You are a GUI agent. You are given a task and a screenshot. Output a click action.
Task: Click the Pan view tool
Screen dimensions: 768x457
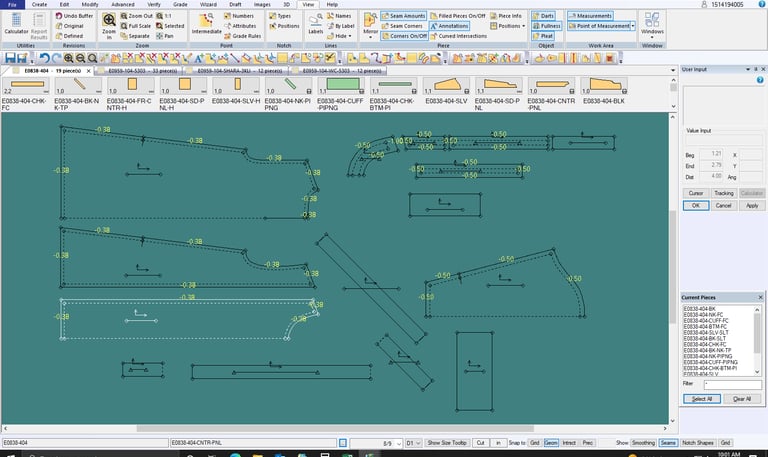tap(165, 36)
